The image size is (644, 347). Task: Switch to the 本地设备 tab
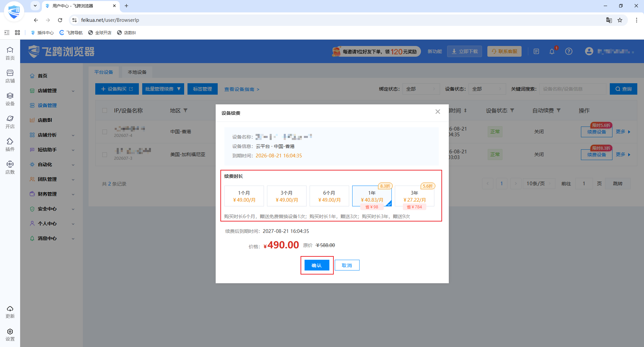tap(137, 72)
